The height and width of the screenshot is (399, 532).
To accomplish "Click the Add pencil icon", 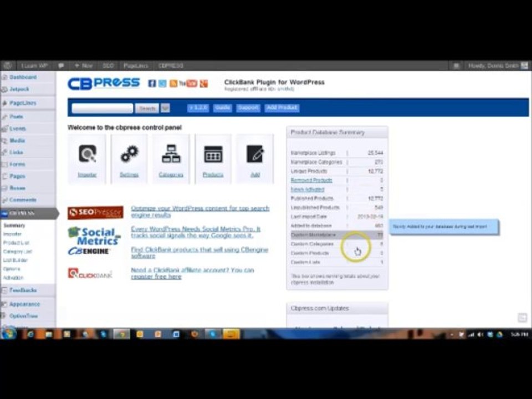I will (255, 154).
